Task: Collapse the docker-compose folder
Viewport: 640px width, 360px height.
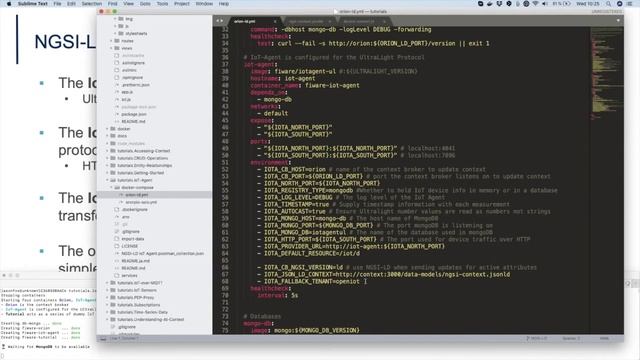Action: tap(111, 187)
